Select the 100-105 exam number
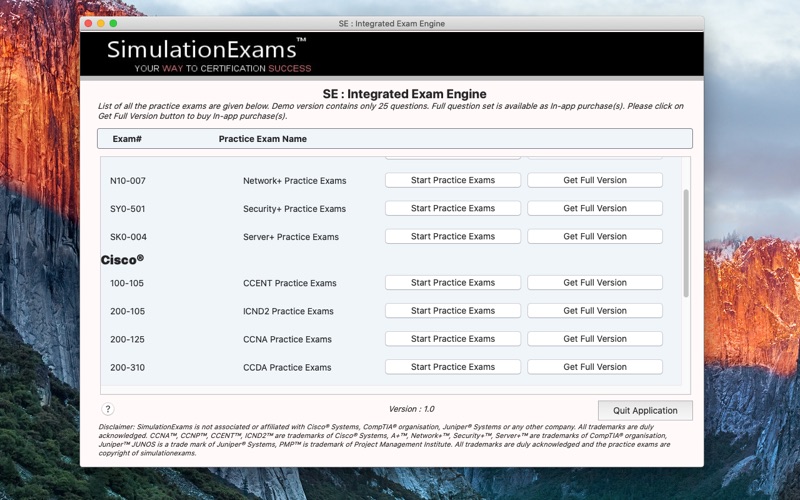Image resolution: width=800 pixels, height=500 pixels. coord(127,283)
